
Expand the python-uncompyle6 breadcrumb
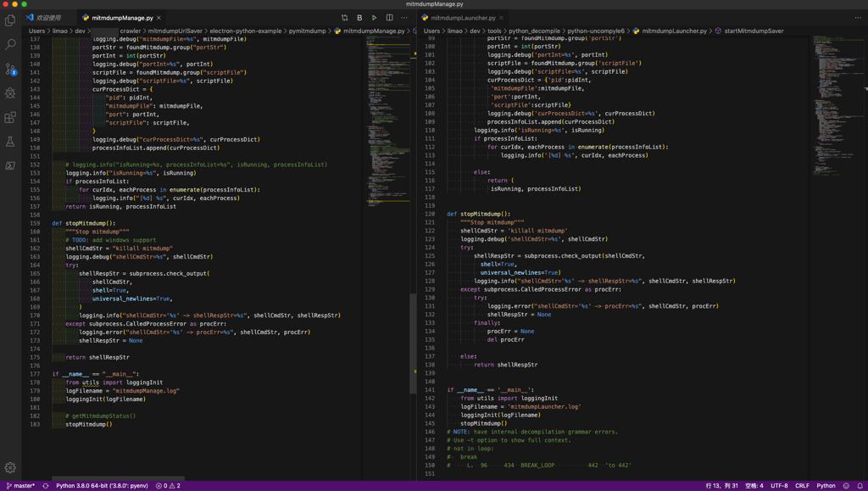(x=596, y=31)
